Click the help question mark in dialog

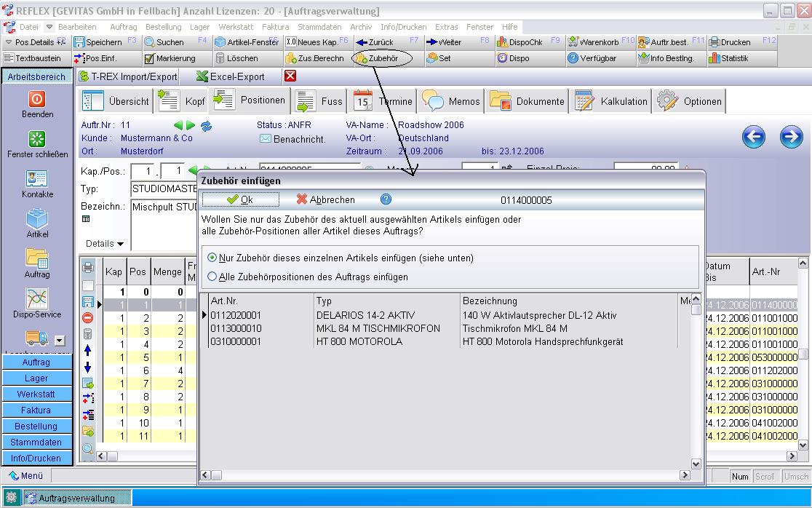tap(386, 199)
